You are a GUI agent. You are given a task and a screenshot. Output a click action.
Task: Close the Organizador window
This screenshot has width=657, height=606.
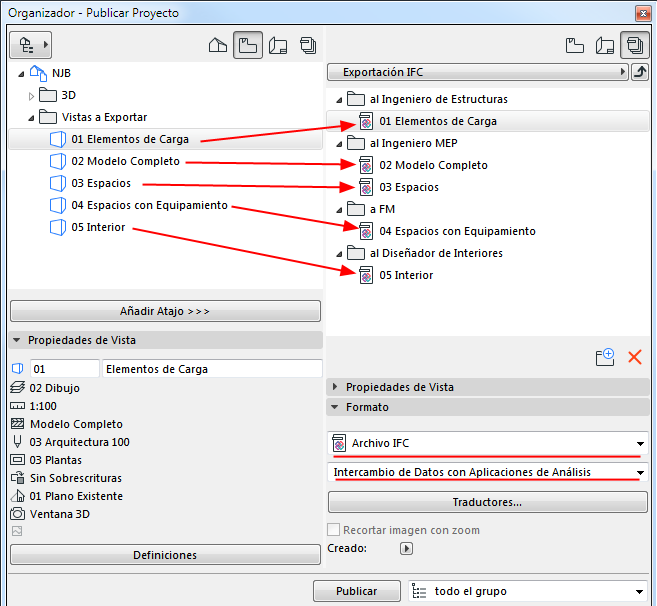click(x=643, y=13)
